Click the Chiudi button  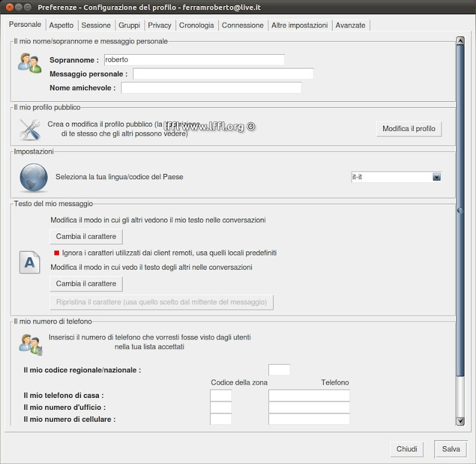406,449
